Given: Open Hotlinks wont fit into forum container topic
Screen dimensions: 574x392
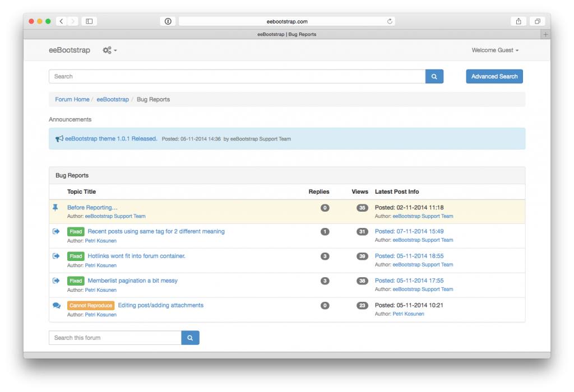Looking at the screenshot, I should click(137, 256).
